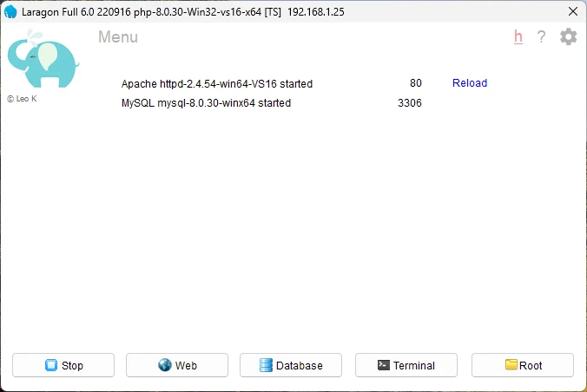Launch the Database manager
Image resolution: width=587 pixels, height=392 pixels.
coord(291,365)
